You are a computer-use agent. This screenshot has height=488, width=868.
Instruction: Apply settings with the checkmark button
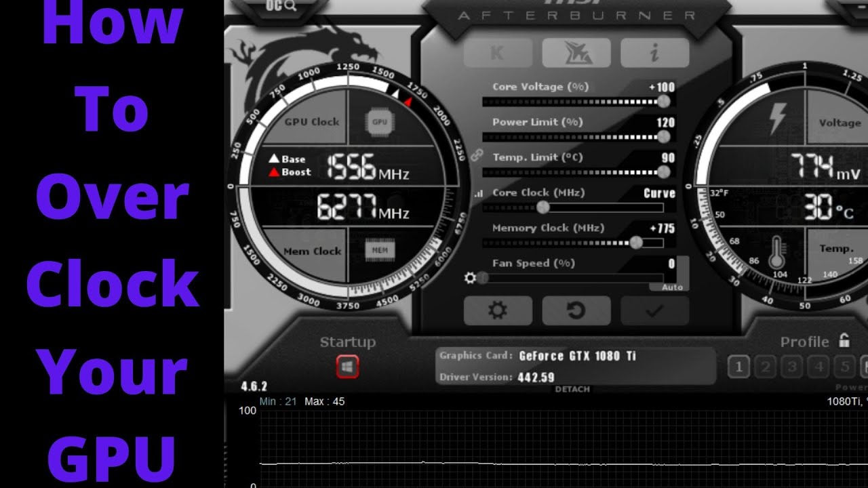655,311
